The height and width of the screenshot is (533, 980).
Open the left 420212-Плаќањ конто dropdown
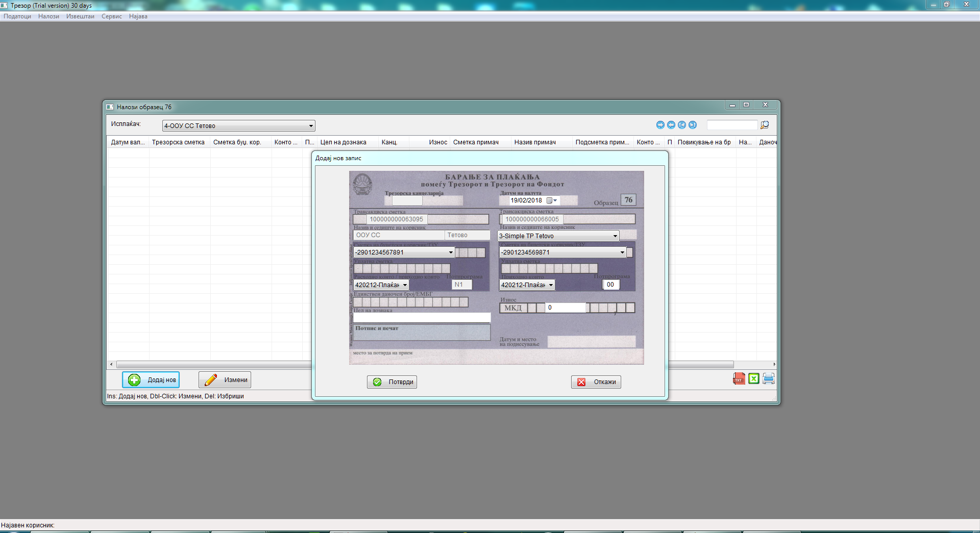click(x=405, y=285)
